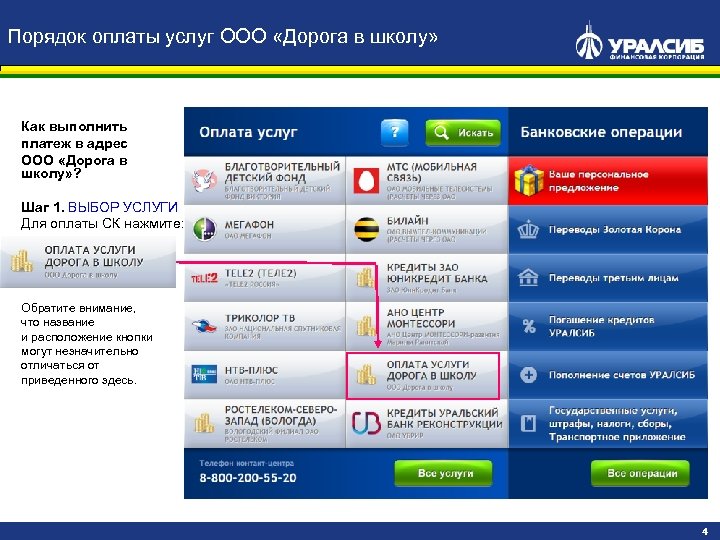
Task: Click the УРАЛСИБ logo wordmark in header
Action: [656, 46]
